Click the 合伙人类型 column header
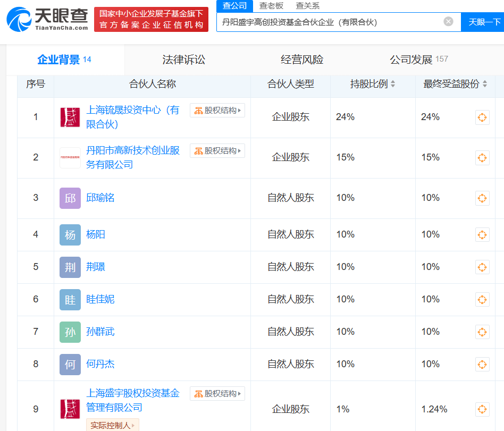504x431 pixels. click(291, 84)
